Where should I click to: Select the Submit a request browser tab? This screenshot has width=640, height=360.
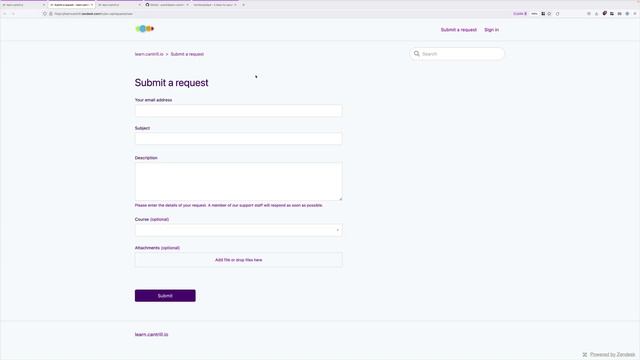pyautogui.click(x=71, y=5)
